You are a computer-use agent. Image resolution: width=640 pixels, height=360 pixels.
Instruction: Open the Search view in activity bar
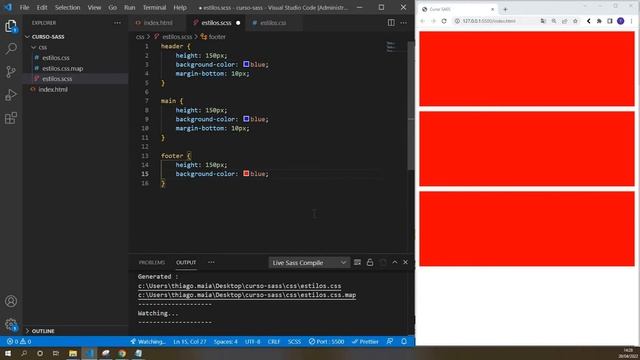(x=11, y=49)
